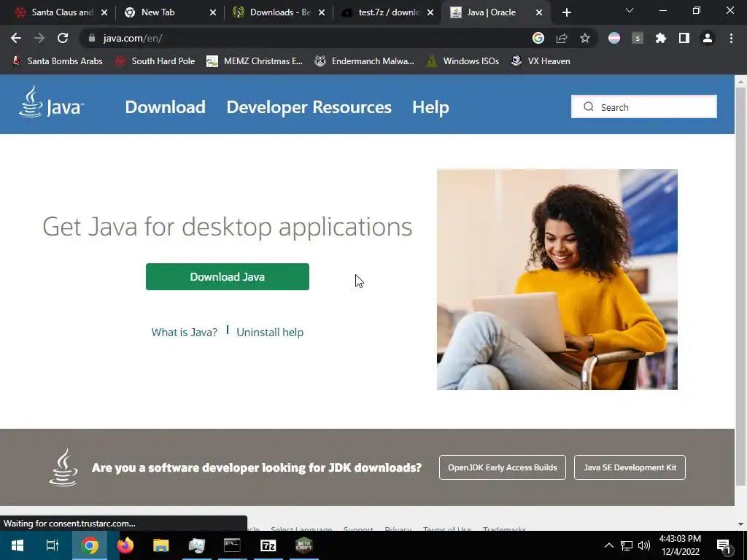The height and width of the screenshot is (560, 747).
Task: Click the taskbar clock showing 4:43:03 PM
Action: pyautogui.click(x=680, y=545)
